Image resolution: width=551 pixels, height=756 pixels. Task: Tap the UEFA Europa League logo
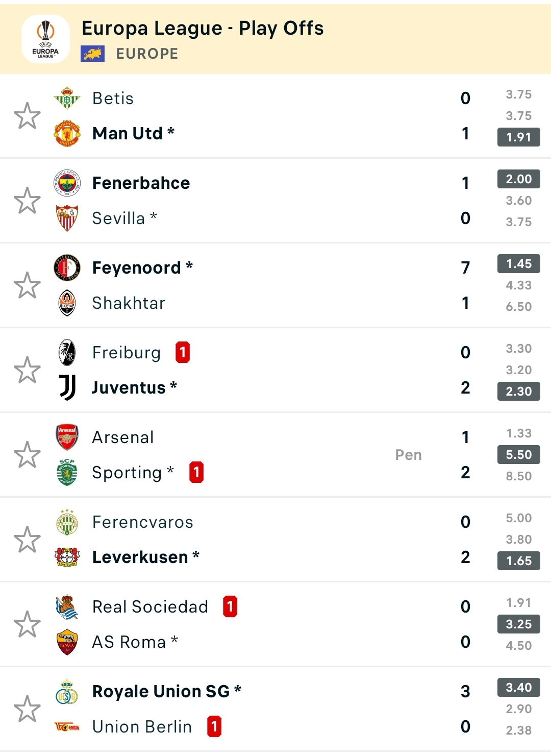[45, 39]
